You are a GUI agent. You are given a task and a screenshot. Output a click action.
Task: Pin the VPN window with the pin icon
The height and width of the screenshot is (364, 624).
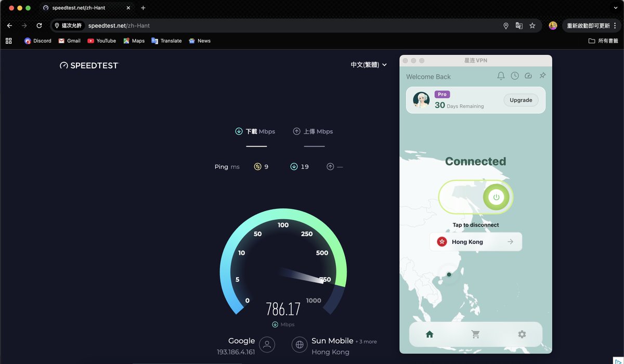tap(542, 76)
